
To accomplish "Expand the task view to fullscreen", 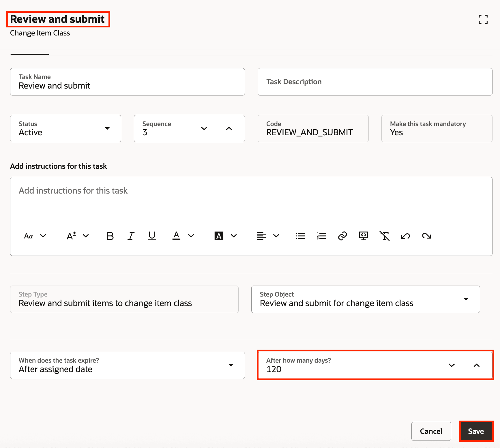I will (x=483, y=19).
